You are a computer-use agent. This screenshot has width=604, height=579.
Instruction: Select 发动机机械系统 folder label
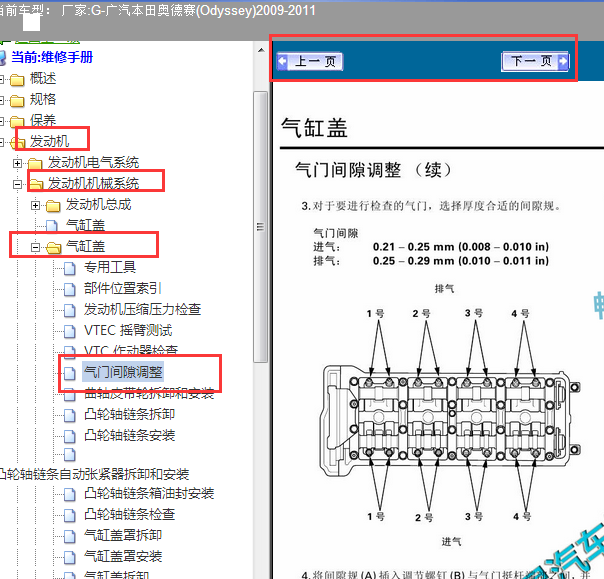pyautogui.click(x=93, y=183)
